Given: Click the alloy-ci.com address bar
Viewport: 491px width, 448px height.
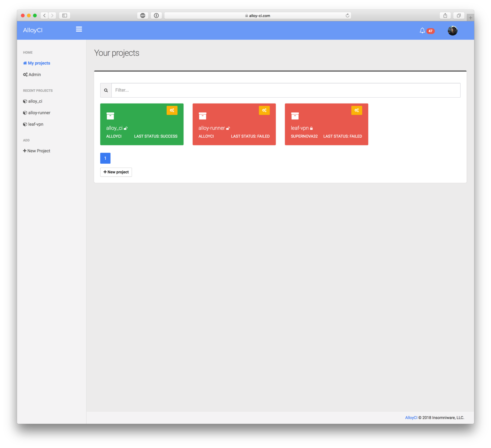Looking at the screenshot, I should [x=258, y=16].
